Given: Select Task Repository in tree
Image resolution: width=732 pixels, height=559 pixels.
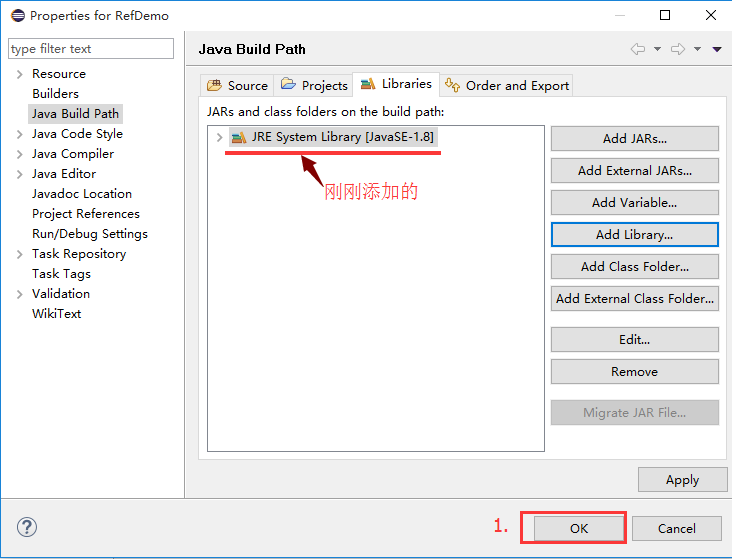Looking at the screenshot, I should tap(79, 254).
